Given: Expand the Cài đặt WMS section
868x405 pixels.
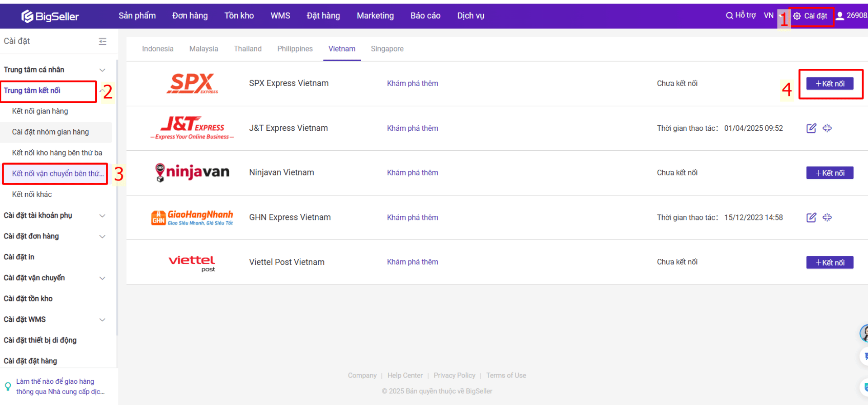Looking at the screenshot, I should [102, 319].
